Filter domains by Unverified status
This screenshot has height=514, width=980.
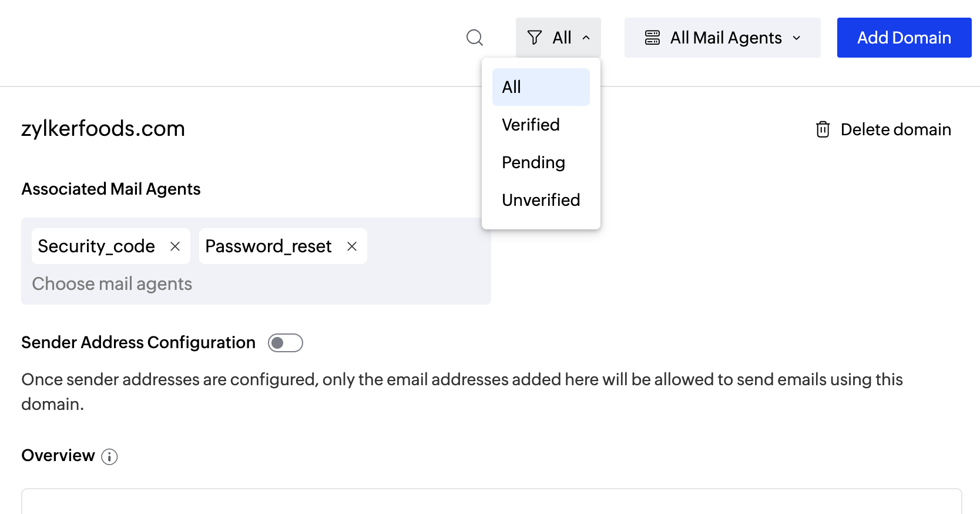click(541, 200)
